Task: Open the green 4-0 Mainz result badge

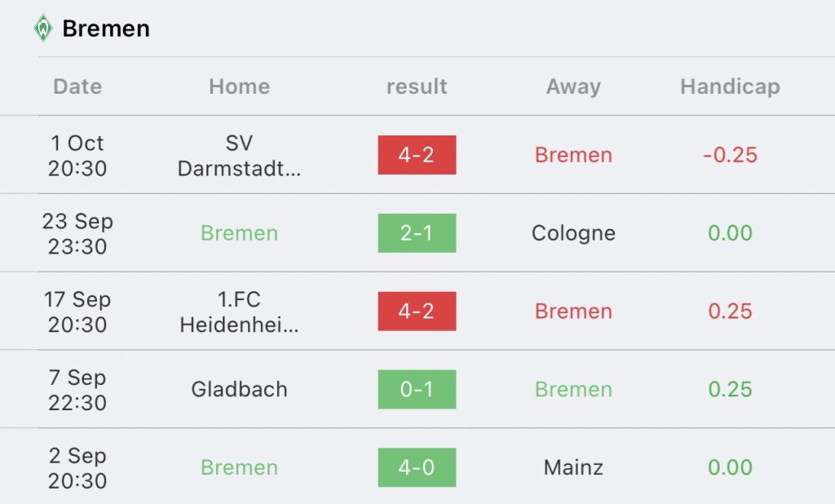Action: [417, 467]
